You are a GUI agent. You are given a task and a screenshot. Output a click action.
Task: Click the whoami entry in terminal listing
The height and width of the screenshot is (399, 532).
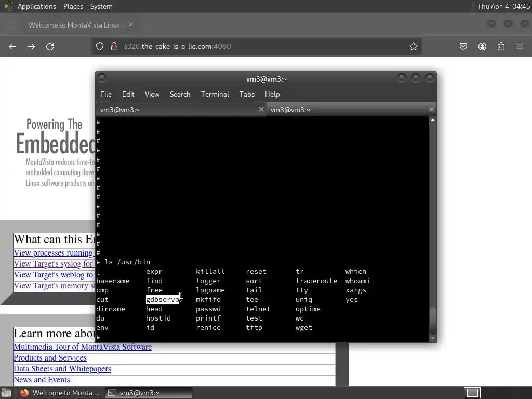click(x=357, y=281)
